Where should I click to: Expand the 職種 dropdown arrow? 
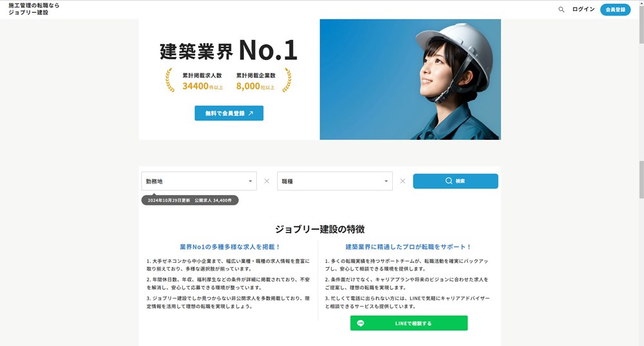click(x=386, y=181)
